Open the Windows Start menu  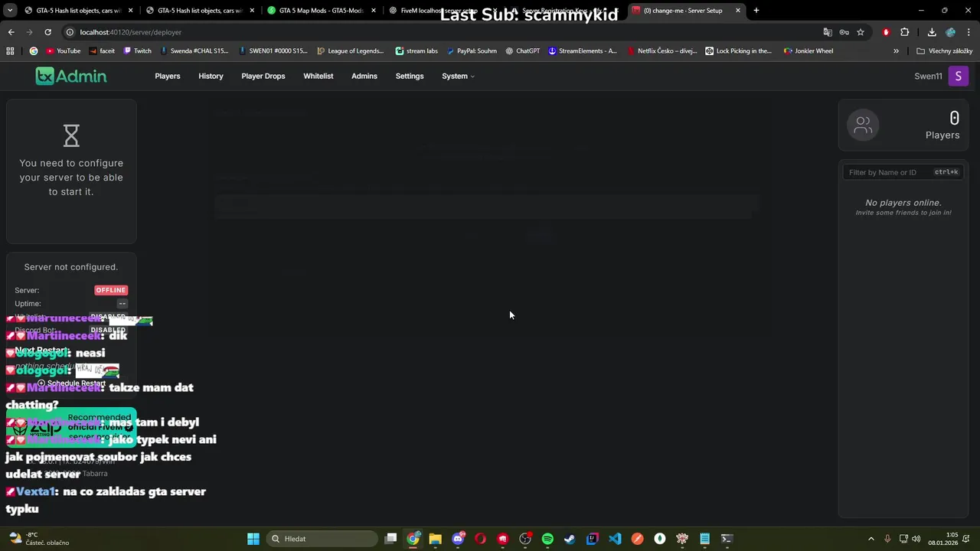click(x=253, y=539)
